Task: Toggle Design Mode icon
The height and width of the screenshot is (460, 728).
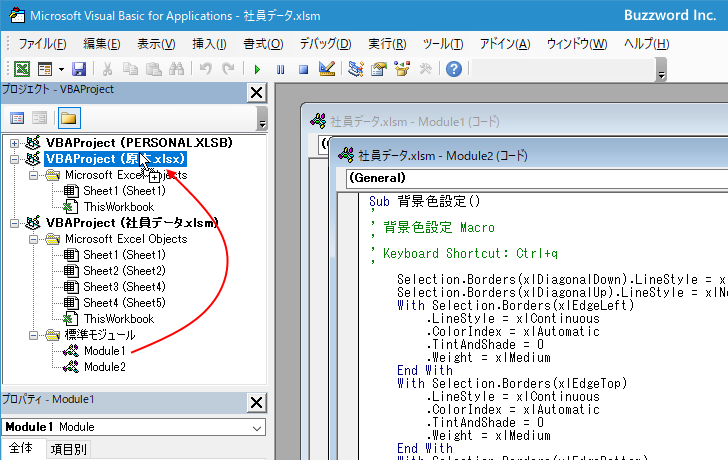Action: [327, 69]
